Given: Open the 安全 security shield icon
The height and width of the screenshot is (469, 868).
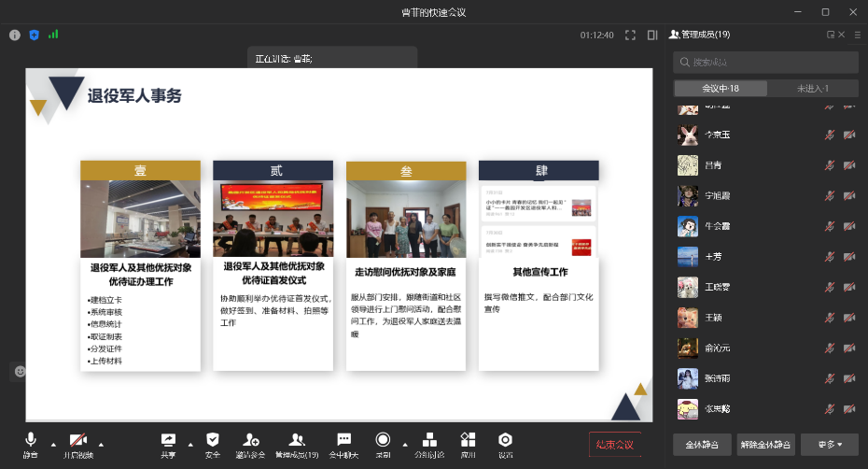Looking at the screenshot, I should (213, 439).
